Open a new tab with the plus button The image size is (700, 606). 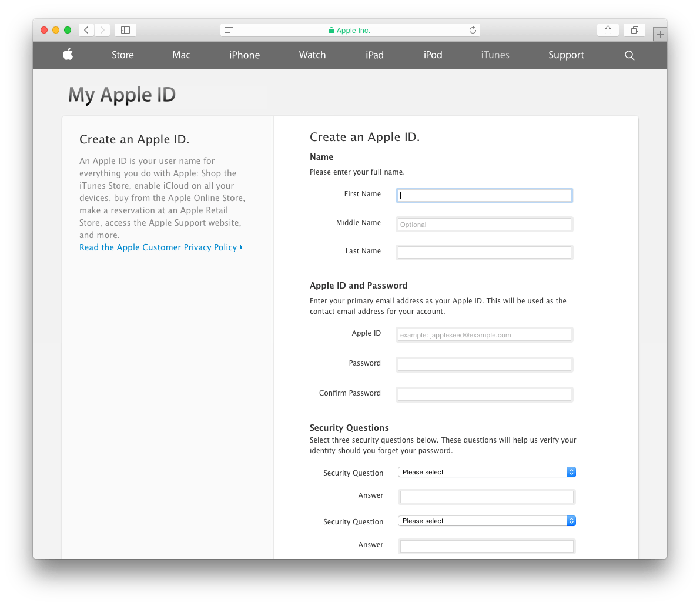click(660, 34)
